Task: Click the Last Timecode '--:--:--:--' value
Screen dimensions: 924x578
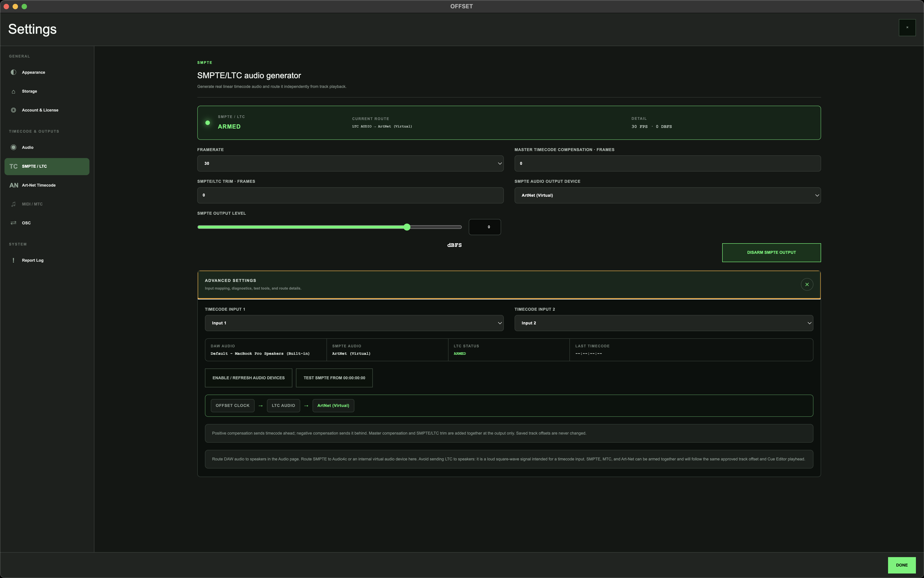Action: tap(588, 354)
